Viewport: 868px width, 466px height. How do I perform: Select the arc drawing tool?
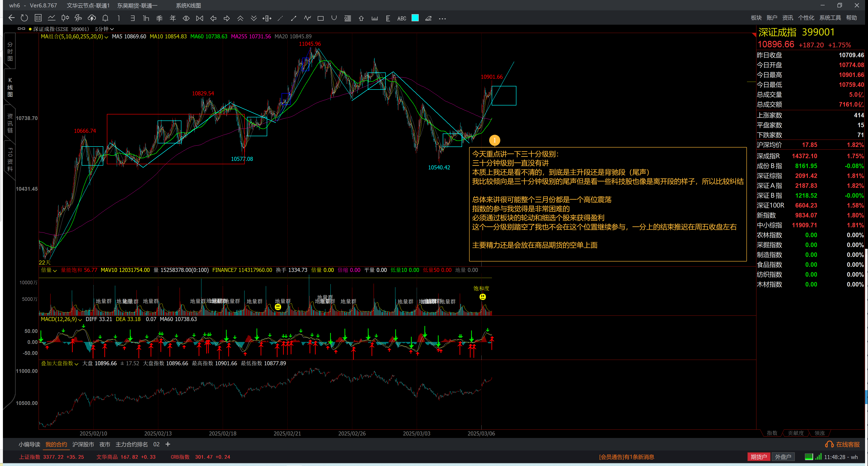(334, 18)
